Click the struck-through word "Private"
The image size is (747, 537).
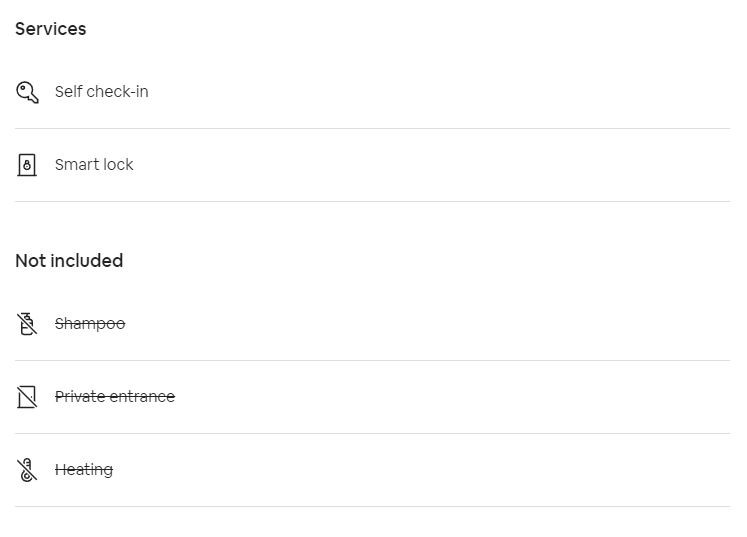[79, 397]
